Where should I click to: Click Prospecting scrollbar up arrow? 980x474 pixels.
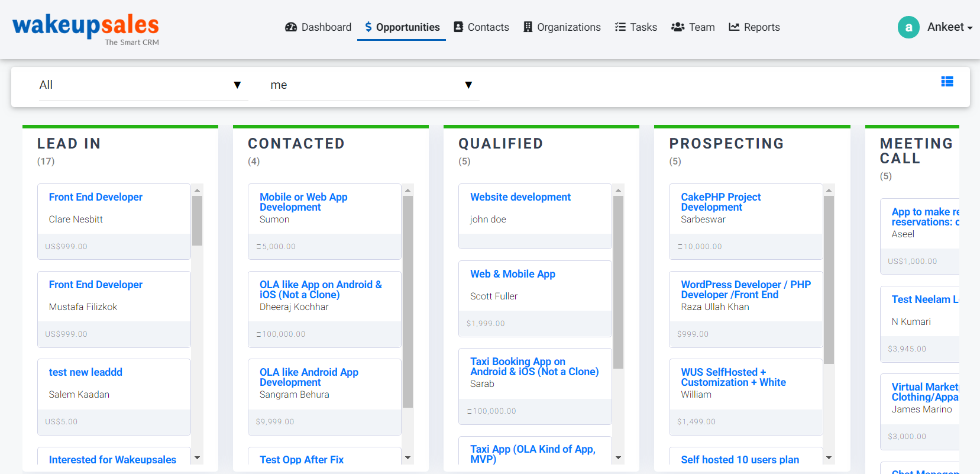pos(829,190)
